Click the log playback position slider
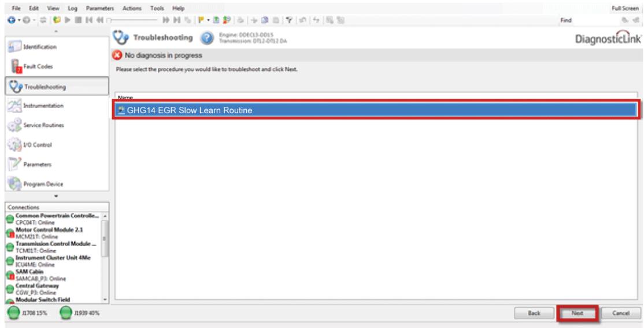 tap(132, 20)
